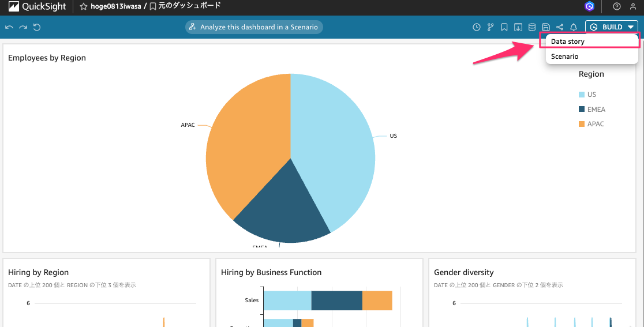This screenshot has width=644, height=327.
Task: Click the Hiring by Region title
Action: click(38, 272)
